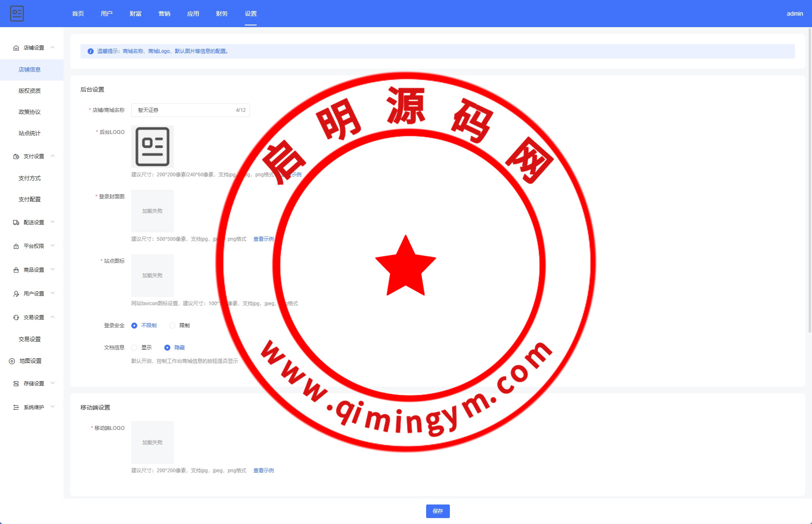Click the payment settings wallet icon
The image size is (812, 524).
16,156
